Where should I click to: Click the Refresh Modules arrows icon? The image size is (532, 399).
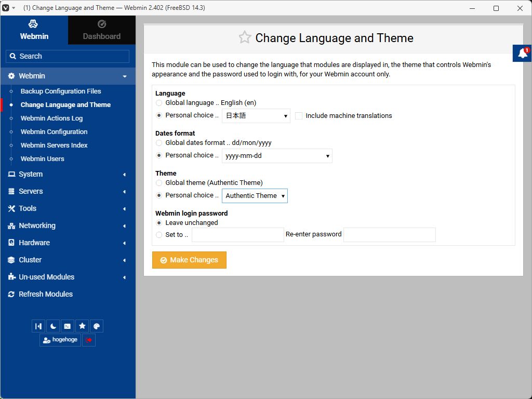[x=11, y=294]
